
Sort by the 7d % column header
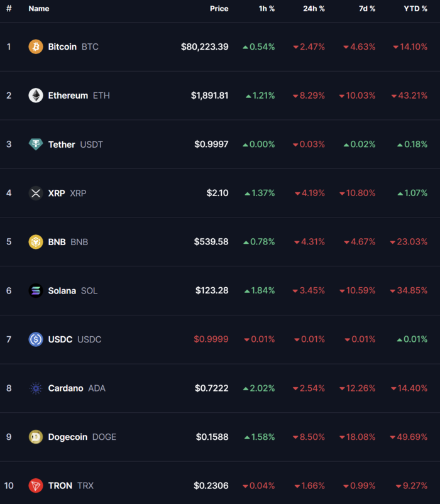point(366,9)
